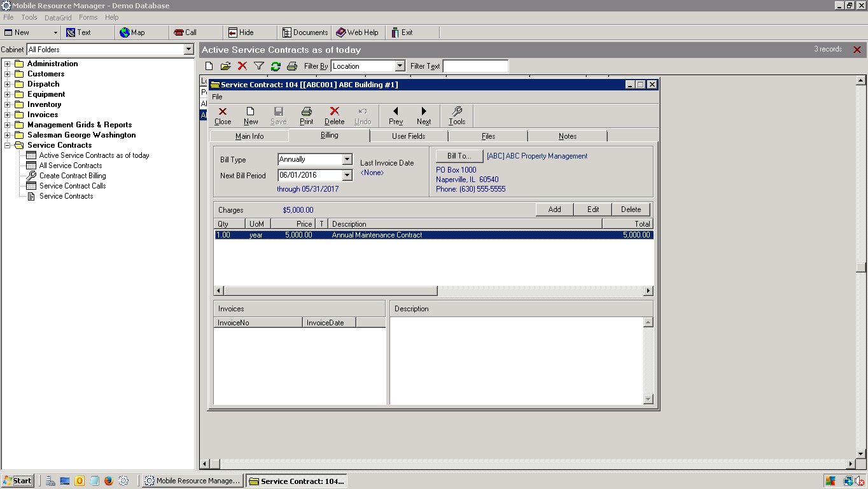
Task: Expand Inventory folder in tree
Action: tap(8, 104)
